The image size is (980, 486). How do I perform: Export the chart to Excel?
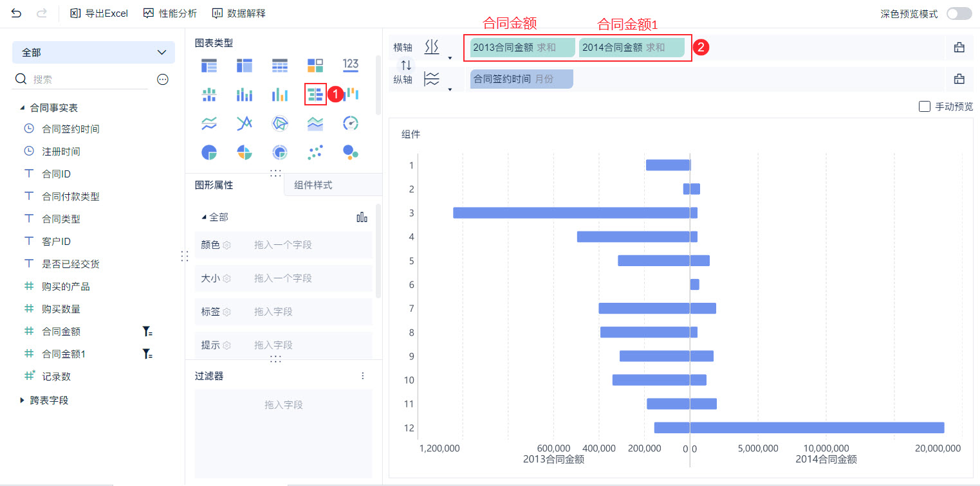99,13
